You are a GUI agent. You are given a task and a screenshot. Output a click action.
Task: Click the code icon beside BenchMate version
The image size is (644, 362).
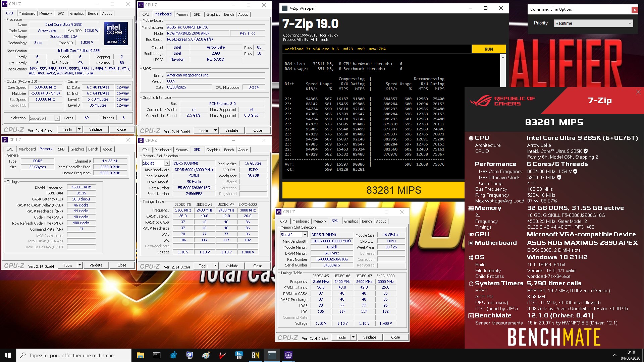tap(471, 316)
